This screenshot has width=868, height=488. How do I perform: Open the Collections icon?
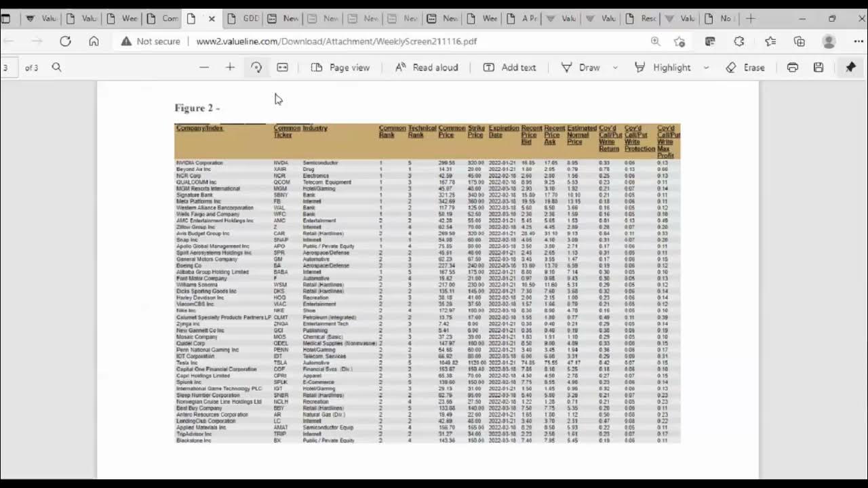point(800,41)
